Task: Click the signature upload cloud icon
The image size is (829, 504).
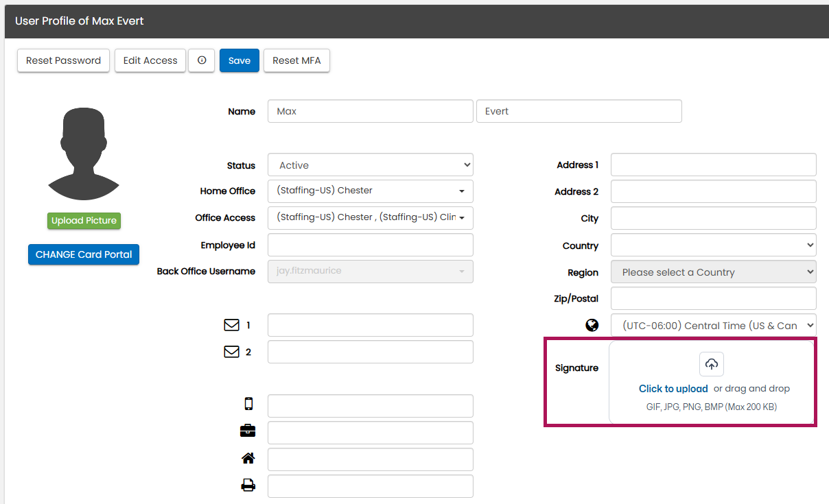Action: [712, 364]
